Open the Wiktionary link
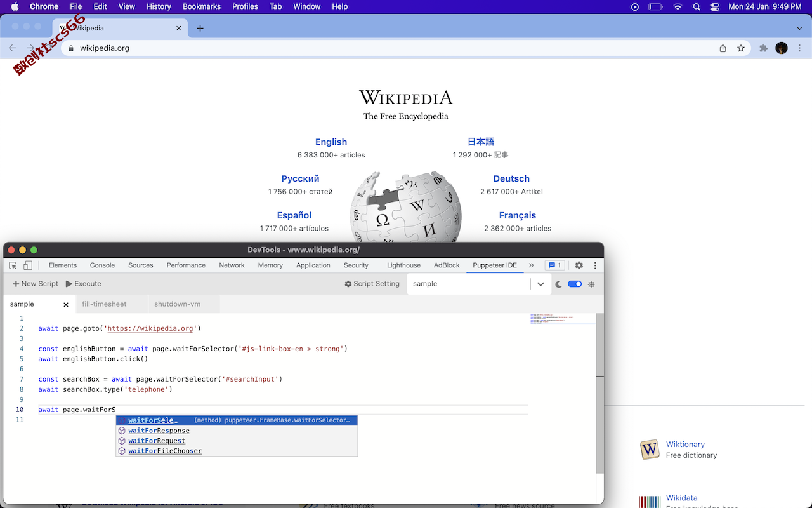 685,444
